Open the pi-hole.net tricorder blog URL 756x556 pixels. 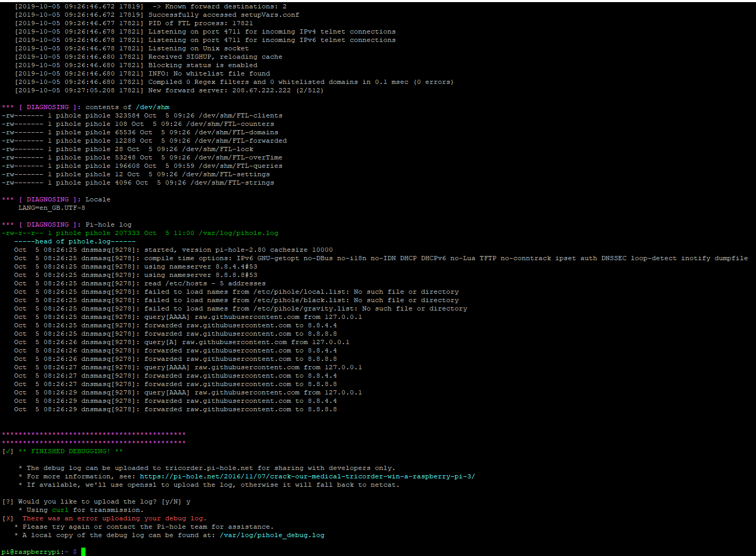[x=307, y=476]
